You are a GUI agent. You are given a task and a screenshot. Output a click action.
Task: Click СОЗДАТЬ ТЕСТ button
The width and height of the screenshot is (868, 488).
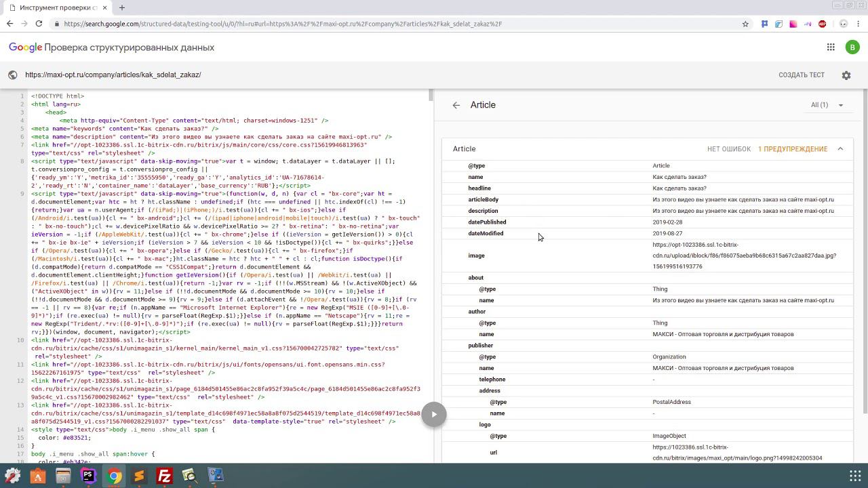(802, 75)
